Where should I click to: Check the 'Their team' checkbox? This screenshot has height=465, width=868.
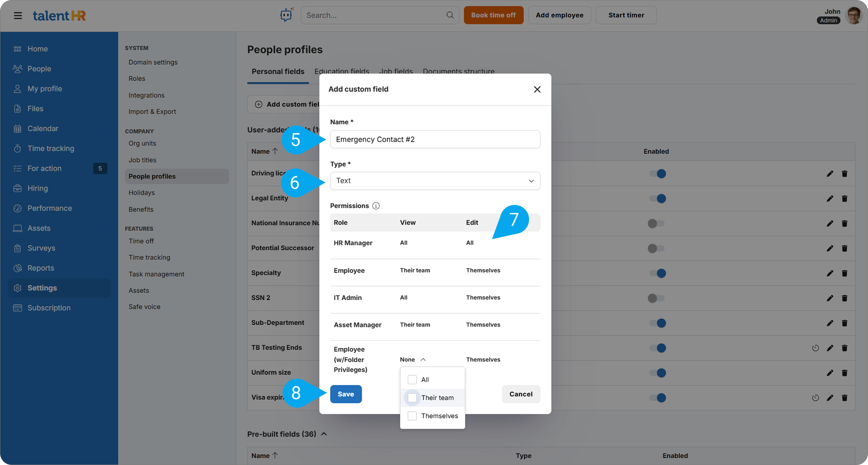[412, 398]
